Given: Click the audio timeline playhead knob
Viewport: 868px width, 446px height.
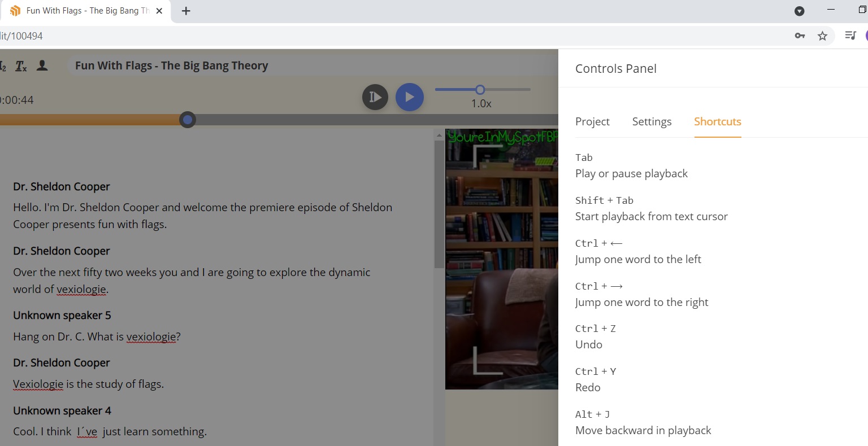Looking at the screenshot, I should [188, 120].
